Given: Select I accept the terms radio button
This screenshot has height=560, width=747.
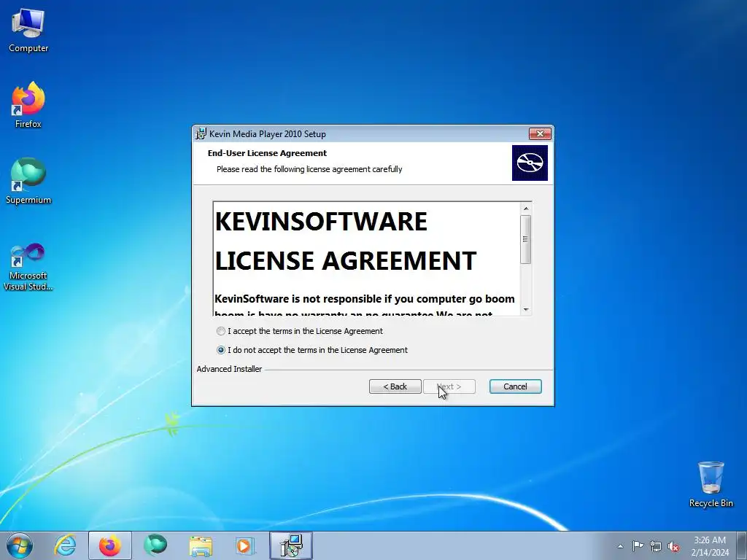Looking at the screenshot, I should click(x=220, y=331).
